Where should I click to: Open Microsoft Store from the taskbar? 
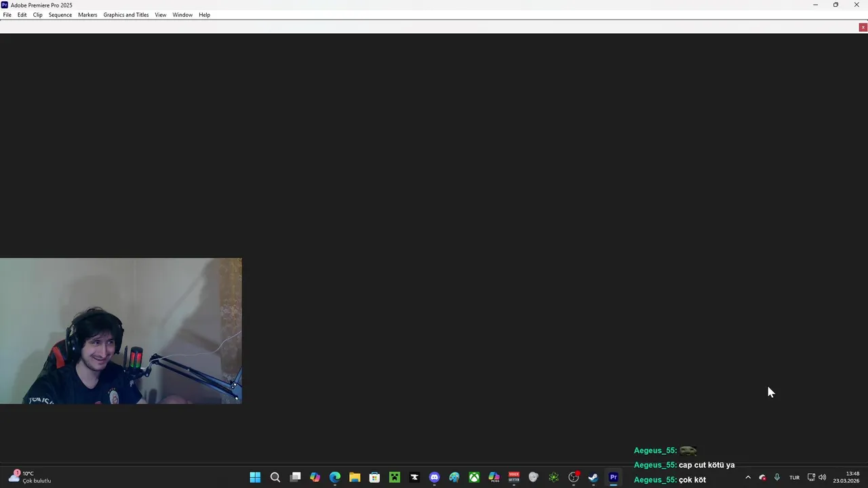[x=374, y=477]
